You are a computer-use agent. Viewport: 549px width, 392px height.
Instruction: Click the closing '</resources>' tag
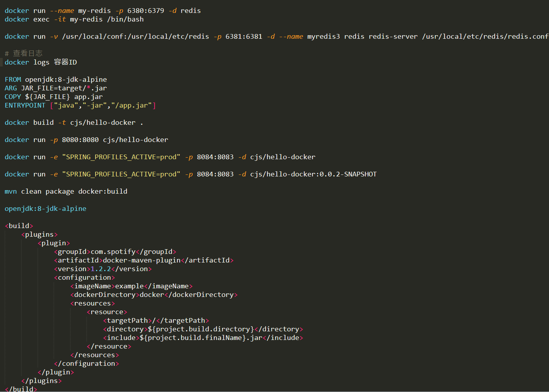pyautogui.click(x=95, y=355)
